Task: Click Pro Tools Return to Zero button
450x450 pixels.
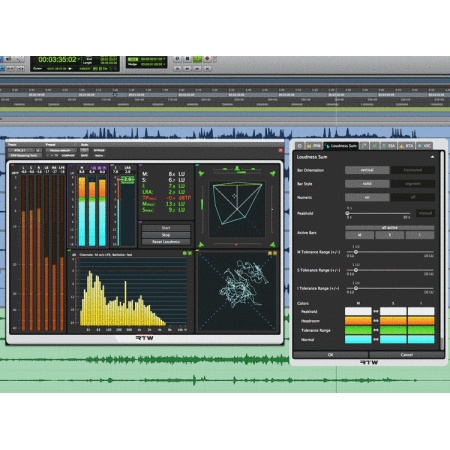Action: pos(178,68)
